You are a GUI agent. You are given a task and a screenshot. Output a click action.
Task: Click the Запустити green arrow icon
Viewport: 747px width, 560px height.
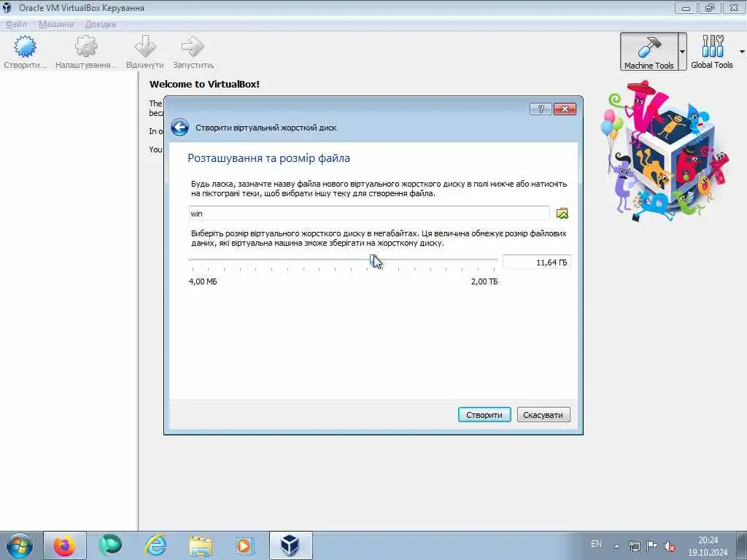coord(193,52)
